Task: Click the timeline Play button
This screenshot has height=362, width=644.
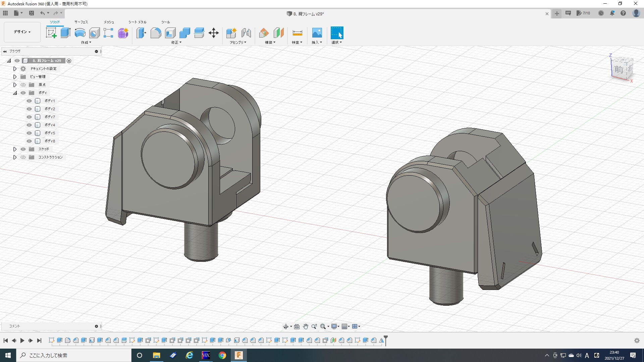Action: (x=22, y=341)
